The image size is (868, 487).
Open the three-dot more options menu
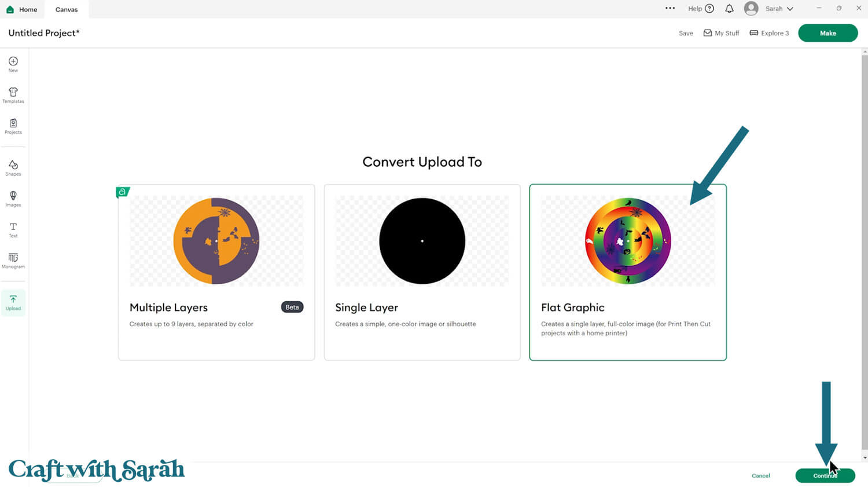[x=670, y=9]
